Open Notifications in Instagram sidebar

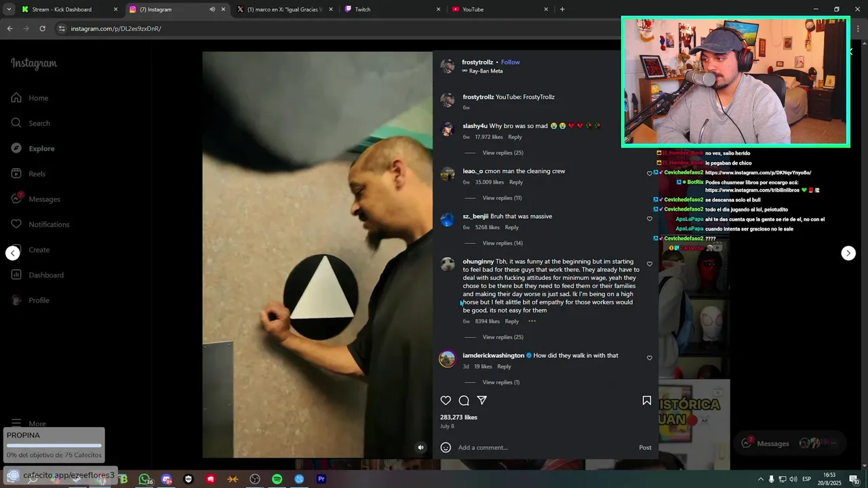(40, 224)
